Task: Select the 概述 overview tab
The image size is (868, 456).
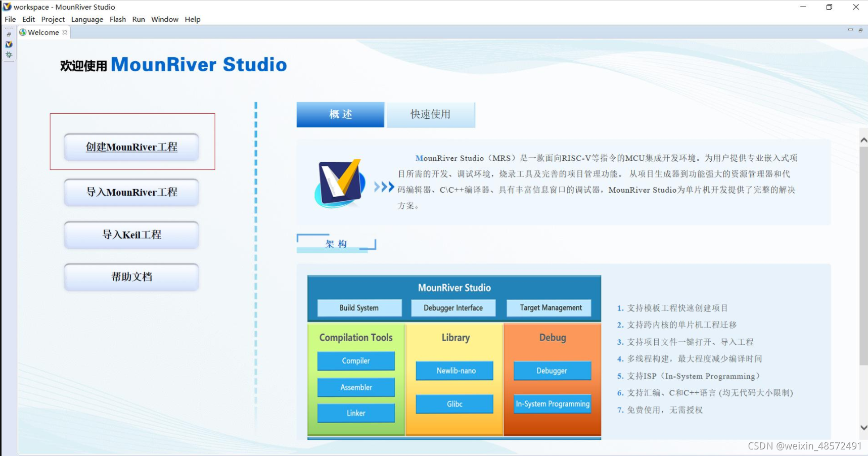Action: click(x=340, y=114)
